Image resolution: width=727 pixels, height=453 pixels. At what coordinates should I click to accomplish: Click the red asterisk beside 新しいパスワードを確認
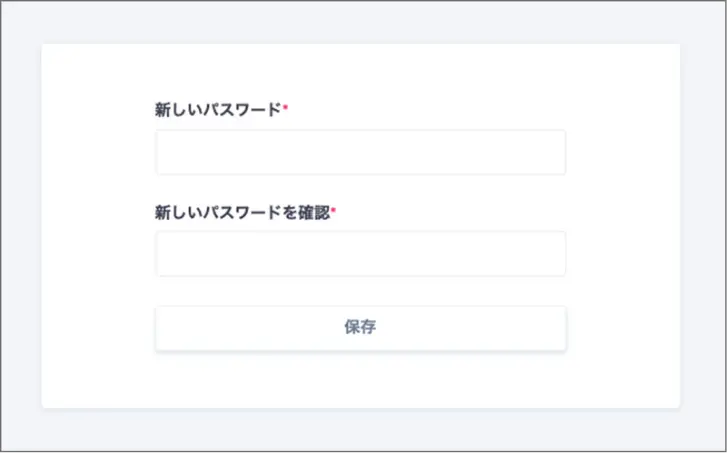pyautogui.click(x=334, y=210)
